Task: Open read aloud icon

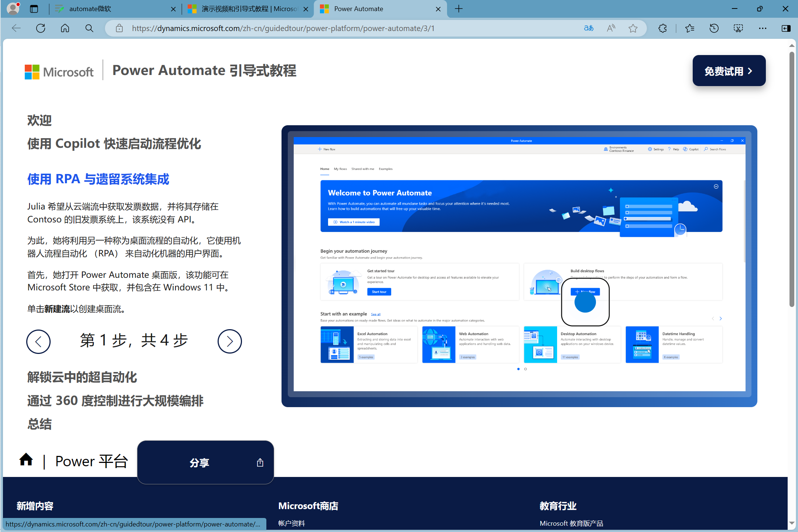Action: tap(611, 28)
